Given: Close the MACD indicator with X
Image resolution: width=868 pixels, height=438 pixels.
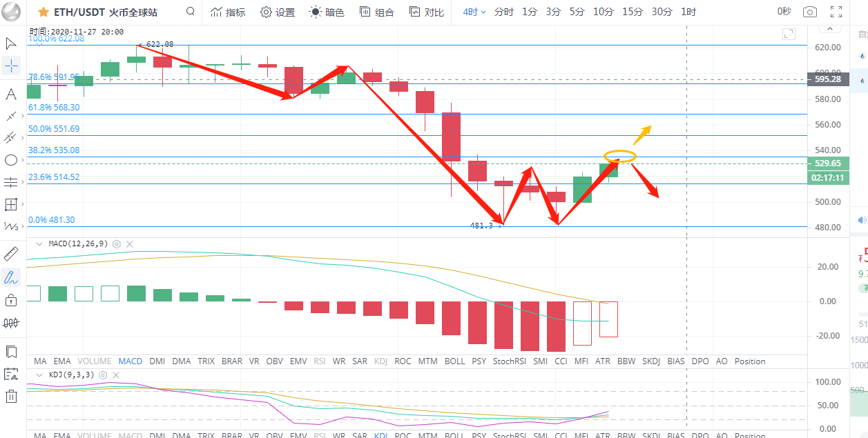Looking at the screenshot, I should pyautogui.click(x=130, y=244).
